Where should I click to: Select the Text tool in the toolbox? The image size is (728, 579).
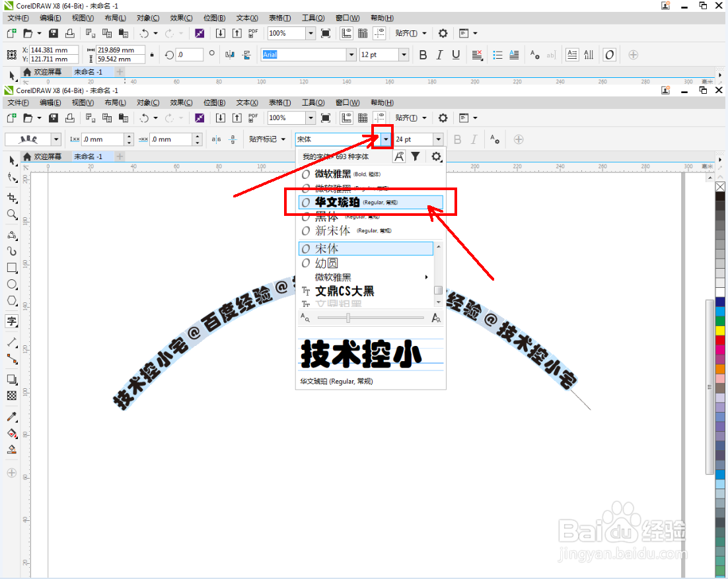point(11,322)
